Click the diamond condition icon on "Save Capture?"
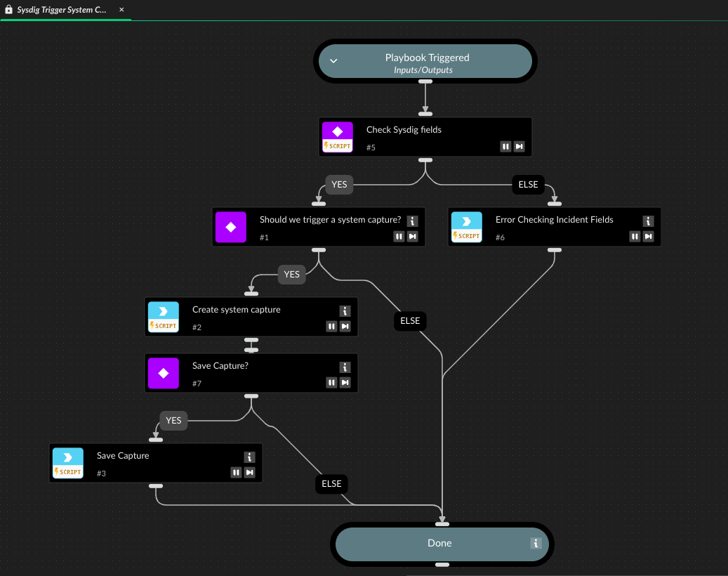 click(x=164, y=372)
